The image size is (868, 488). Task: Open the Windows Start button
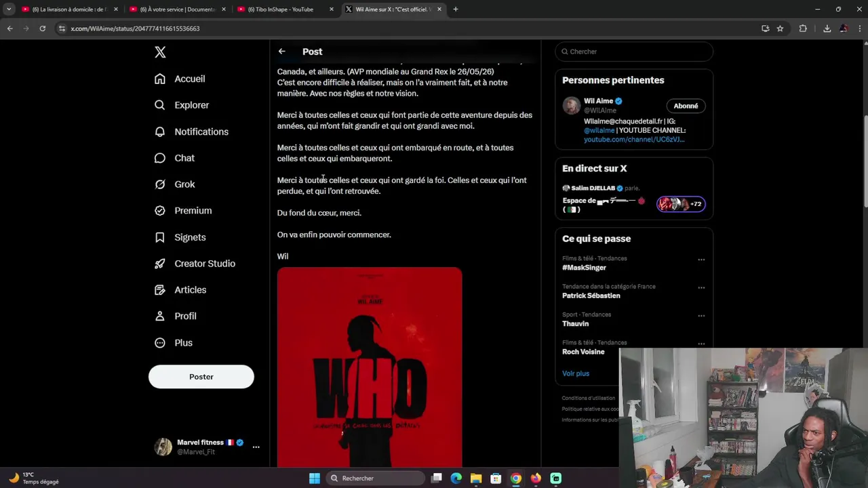pyautogui.click(x=315, y=479)
